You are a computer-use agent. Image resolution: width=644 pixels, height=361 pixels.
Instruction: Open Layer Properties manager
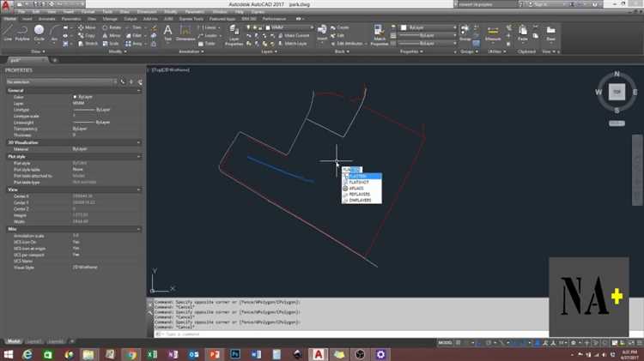tap(234, 34)
